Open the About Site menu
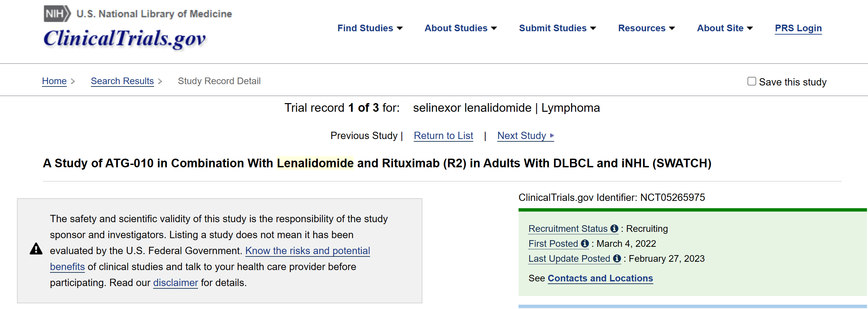Image resolution: width=868 pixels, height=309 pixels. click(x=725, y=28)
